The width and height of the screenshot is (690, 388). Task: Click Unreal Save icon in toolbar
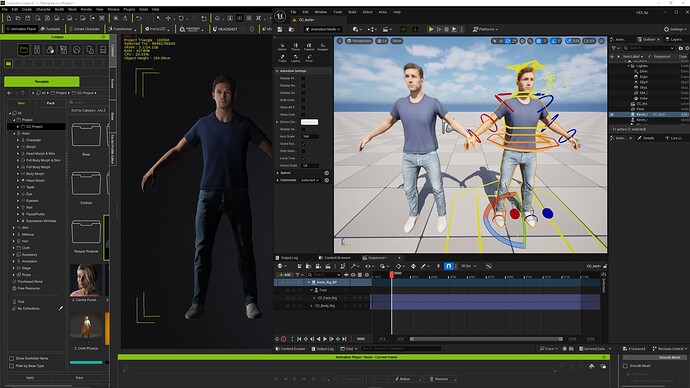(279, 29)
